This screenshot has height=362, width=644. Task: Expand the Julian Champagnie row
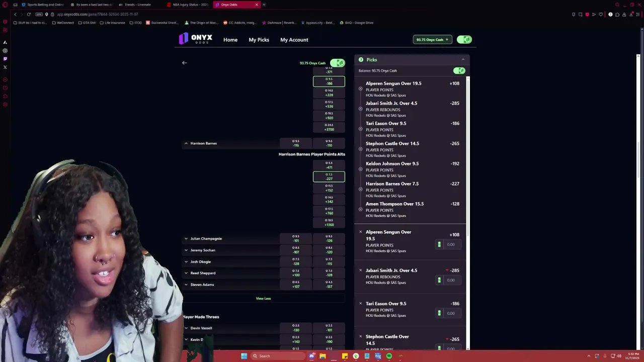point(186,238)
